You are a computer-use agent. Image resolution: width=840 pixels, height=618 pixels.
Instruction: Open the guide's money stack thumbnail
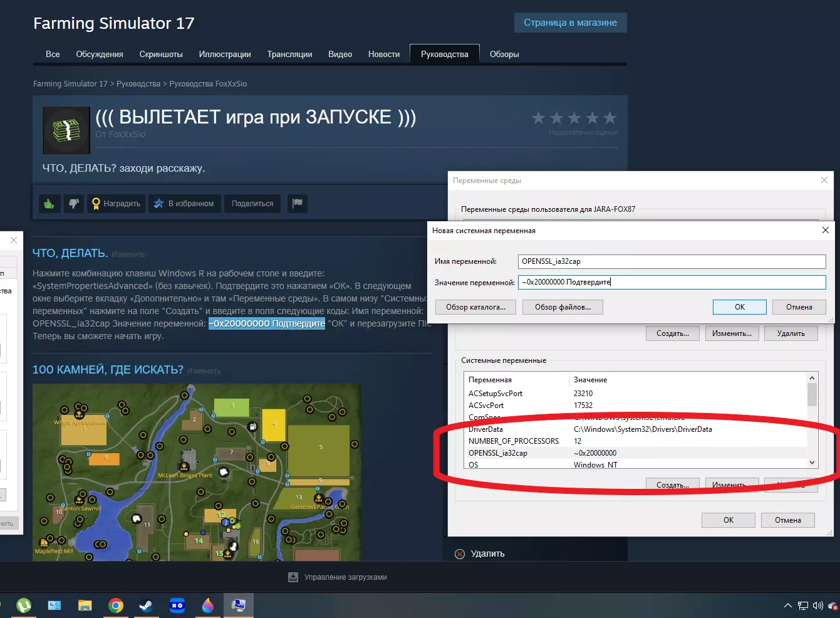tap(66, 130)
